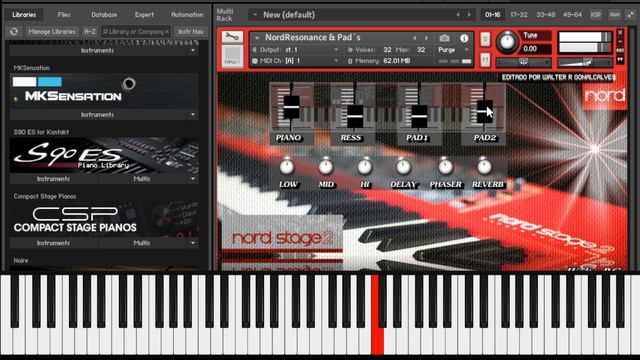The height and width of the screenshot is (360, 640).
Task: Open the Libraries tab
Action: coord(24,15)
